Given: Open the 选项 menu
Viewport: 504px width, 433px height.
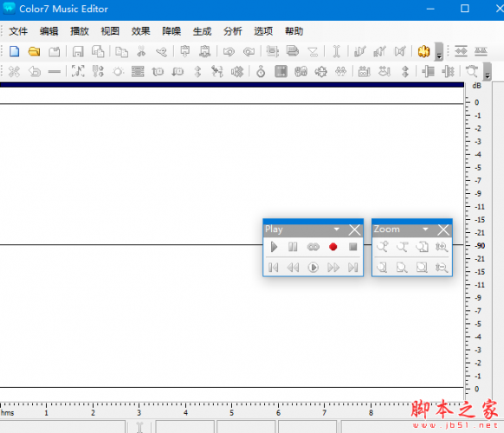Looking at the screenshot, I should pyautogui.click(x=263, y=31).
